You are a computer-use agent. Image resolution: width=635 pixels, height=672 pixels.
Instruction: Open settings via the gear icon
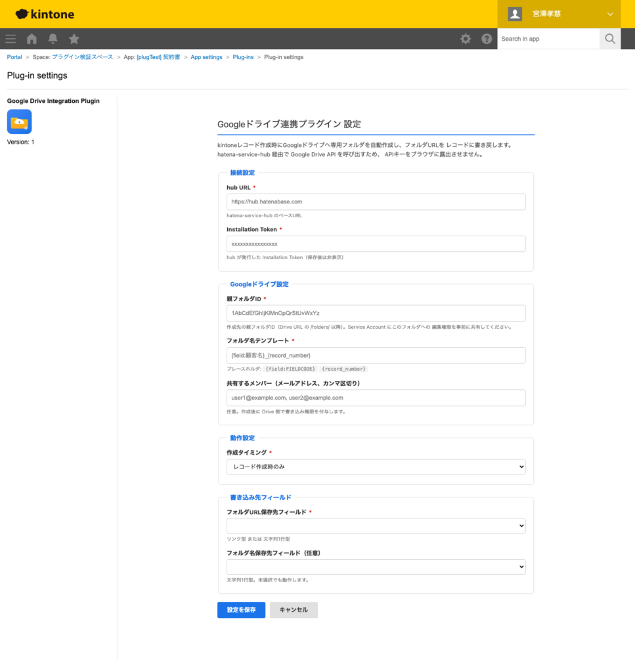click(x=466, y=39)
